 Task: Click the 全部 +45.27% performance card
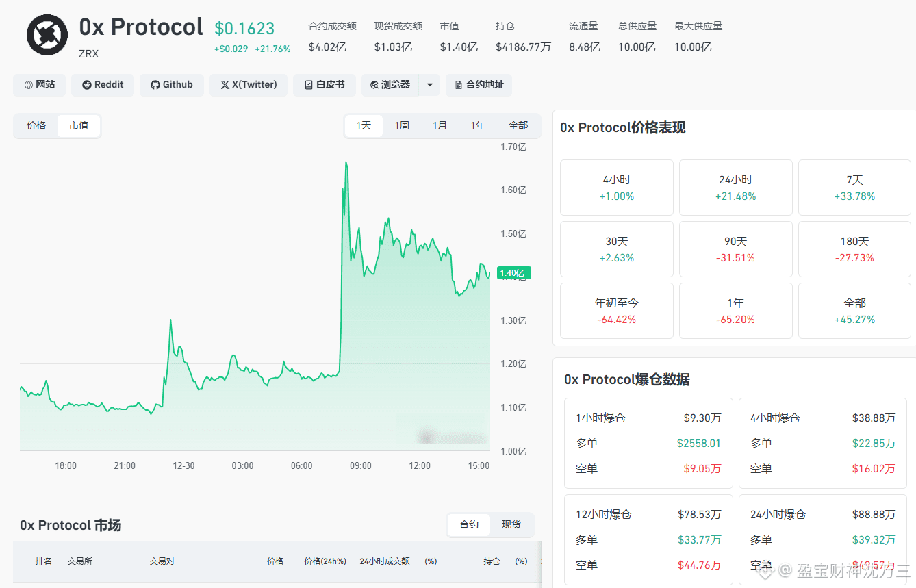[x=855, y=311]
